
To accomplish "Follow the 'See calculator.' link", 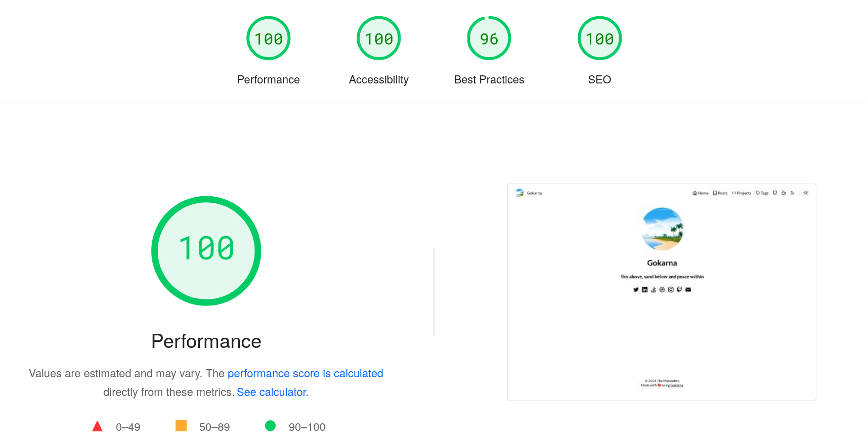I will click(272, 392).
